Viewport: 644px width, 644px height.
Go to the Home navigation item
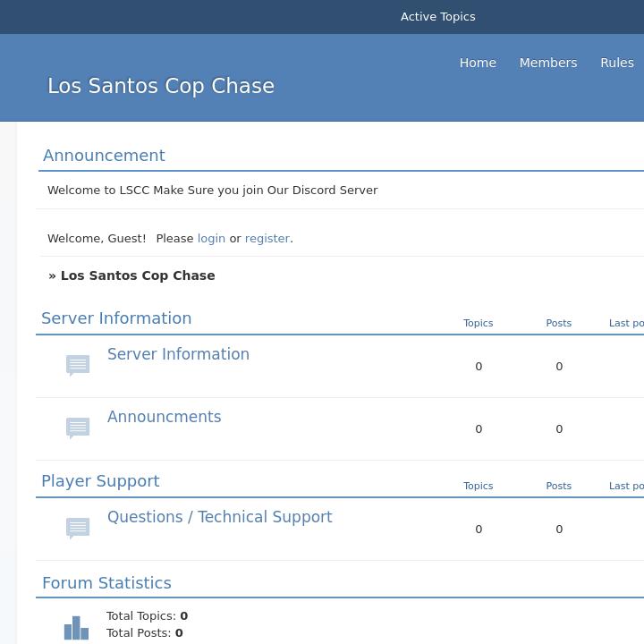[478, 63]
